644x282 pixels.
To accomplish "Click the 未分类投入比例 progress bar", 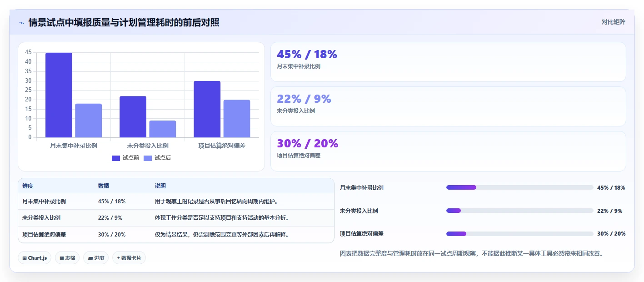I will pos(520,211).
